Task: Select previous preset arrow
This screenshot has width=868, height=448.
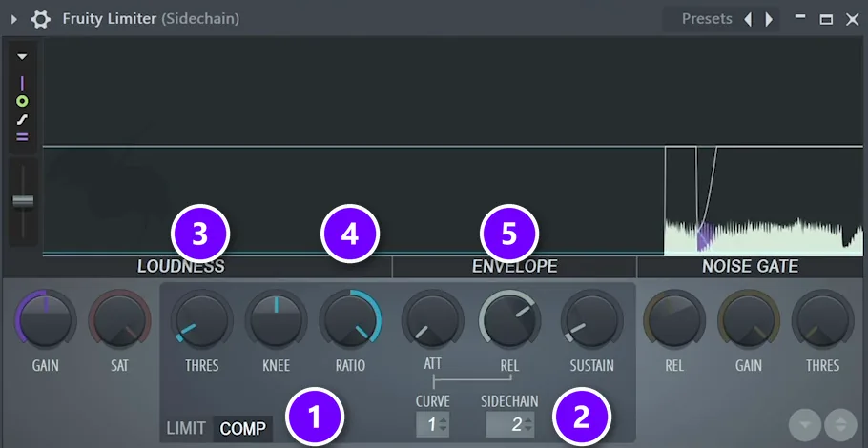Action: (x=748, y=19)
